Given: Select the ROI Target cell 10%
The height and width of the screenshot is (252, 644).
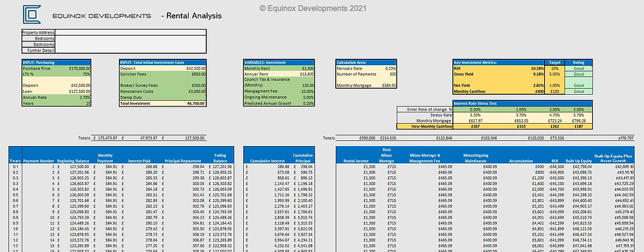Looking at the screenshot, I should 555,68.
